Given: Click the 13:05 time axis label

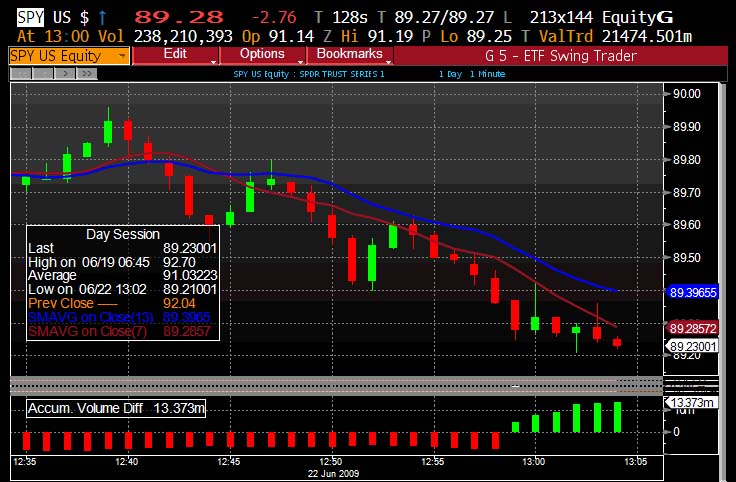Looking at the screenshot, I should click(x=636, y=462).
